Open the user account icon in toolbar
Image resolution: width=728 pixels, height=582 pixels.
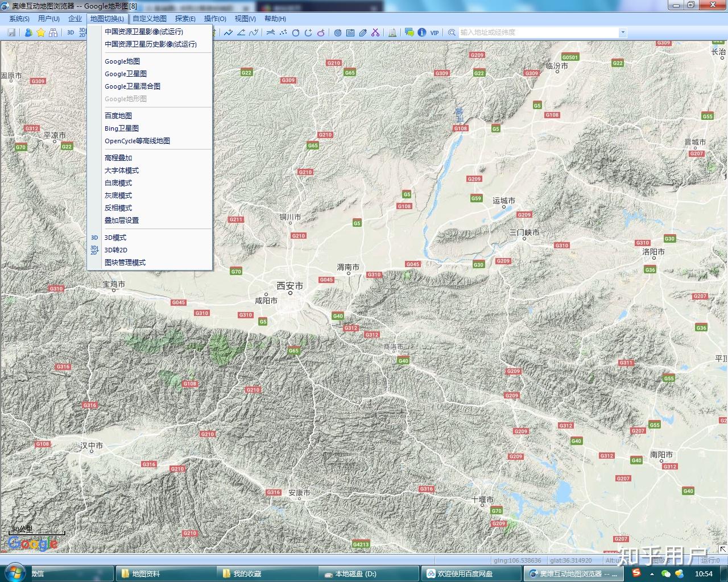click(28, 32)
